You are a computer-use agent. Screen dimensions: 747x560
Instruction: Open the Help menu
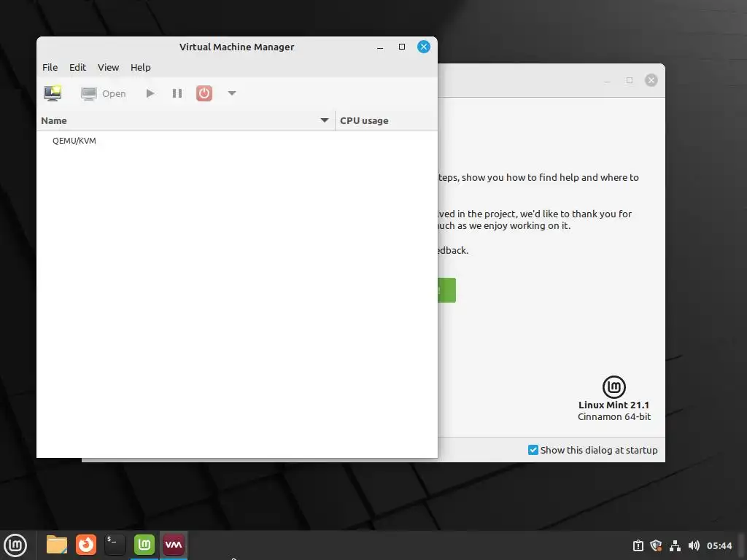point(141,67)
